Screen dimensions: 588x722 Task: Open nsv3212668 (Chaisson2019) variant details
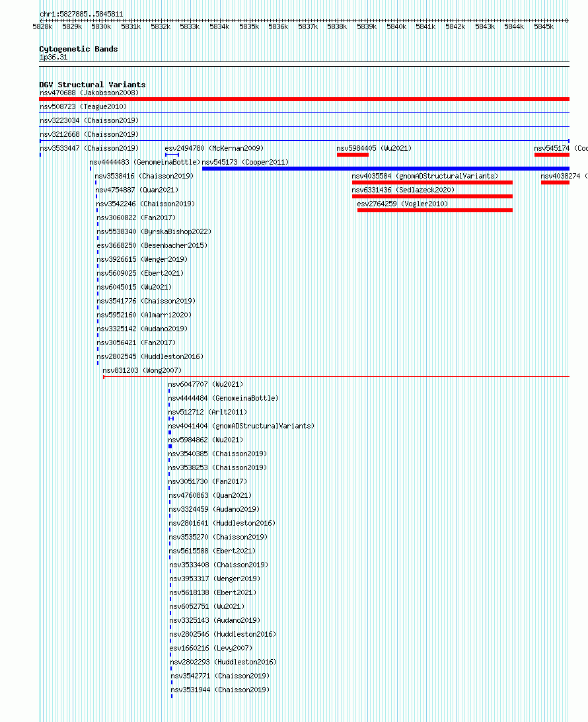click(89, 134)
